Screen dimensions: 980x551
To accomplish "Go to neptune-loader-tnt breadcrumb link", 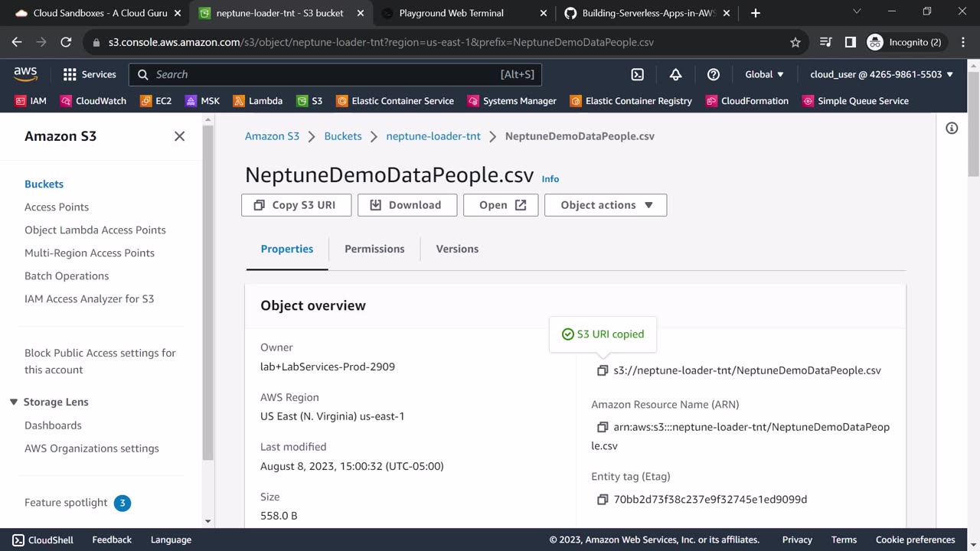I will (x=433, y=136).
